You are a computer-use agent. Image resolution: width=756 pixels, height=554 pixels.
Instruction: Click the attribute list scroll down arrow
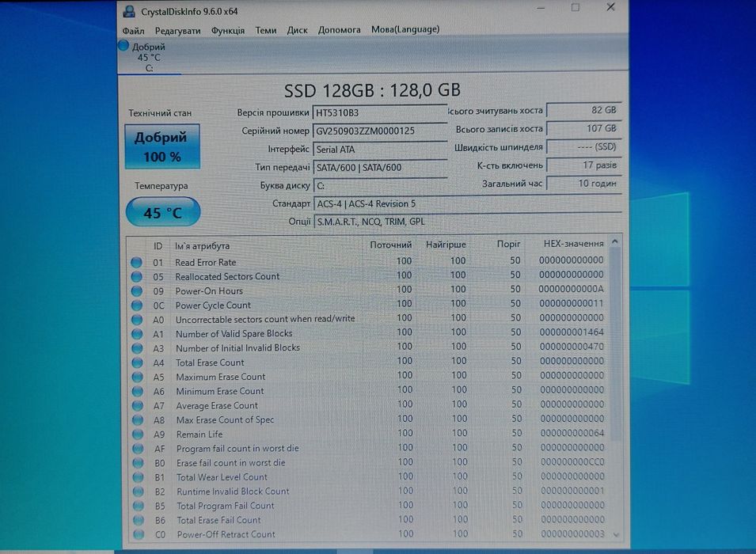pyautogui.click(x=616, y=535)
